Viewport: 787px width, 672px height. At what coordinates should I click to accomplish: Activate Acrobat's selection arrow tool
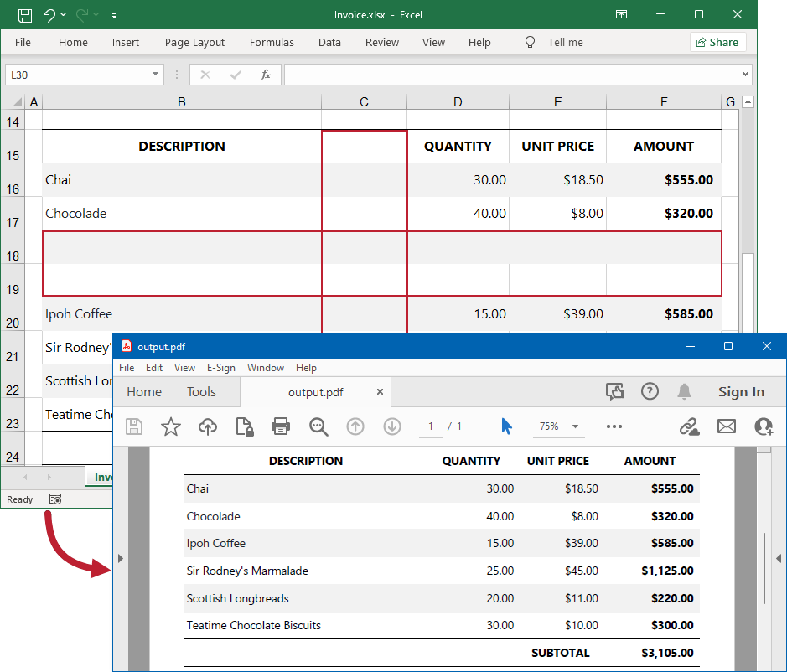(x=506, y=426)
